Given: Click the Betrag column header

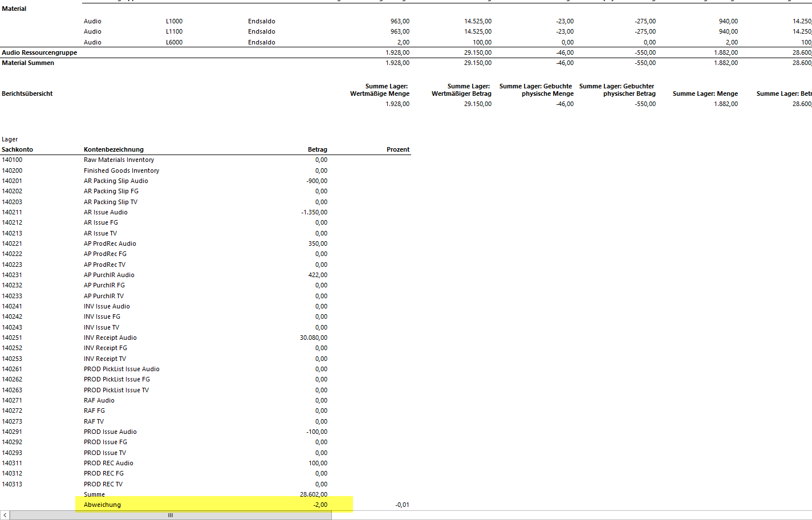Looking at the screenshot, I should [317, 149].
